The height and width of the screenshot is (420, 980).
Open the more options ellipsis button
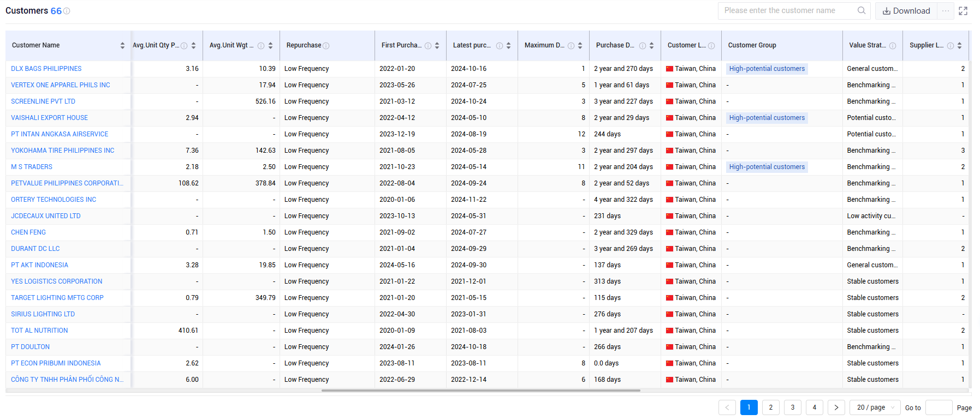(x=946, y=11)
